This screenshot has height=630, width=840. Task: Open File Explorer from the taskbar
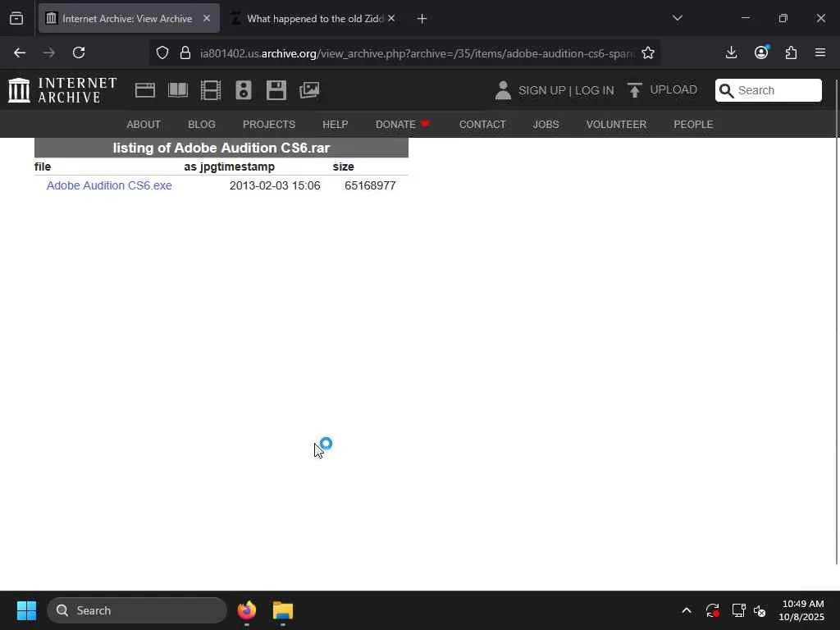[283, 610]
